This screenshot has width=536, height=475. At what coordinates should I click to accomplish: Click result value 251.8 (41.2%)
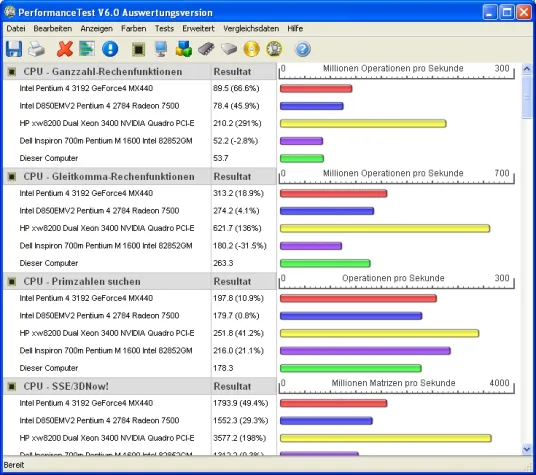(238, 333)
